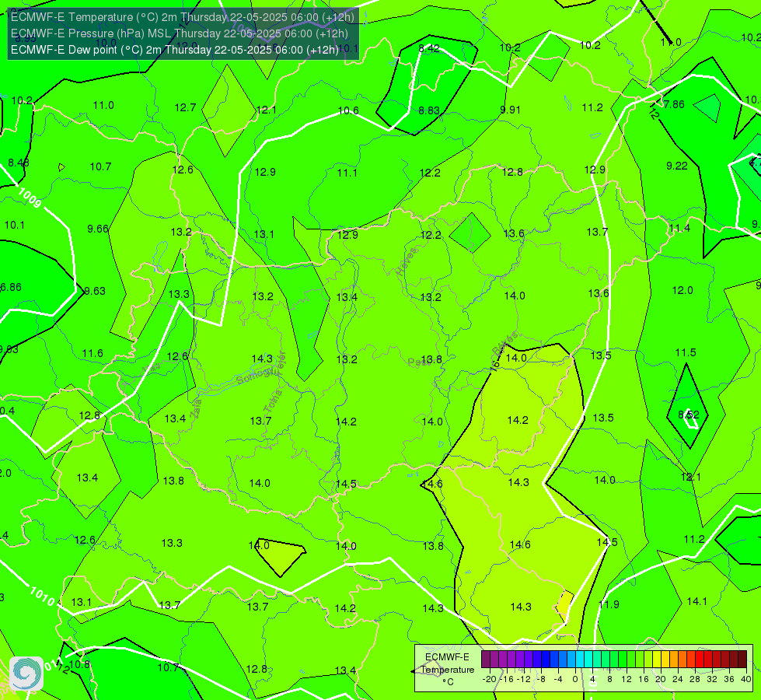Click the 7.86 temperature value
This screenshot has height=700, width=761.
pyautogui.click(x=674, y=104)
